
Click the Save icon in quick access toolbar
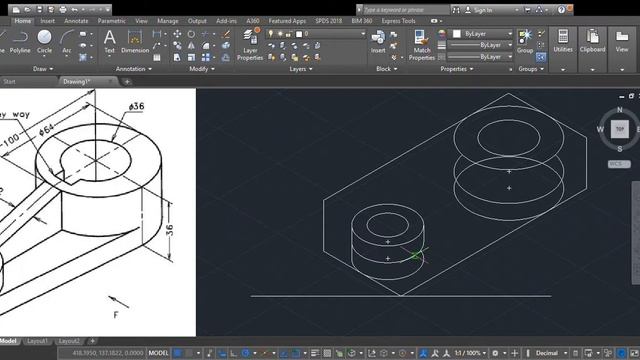coord(39,9)
